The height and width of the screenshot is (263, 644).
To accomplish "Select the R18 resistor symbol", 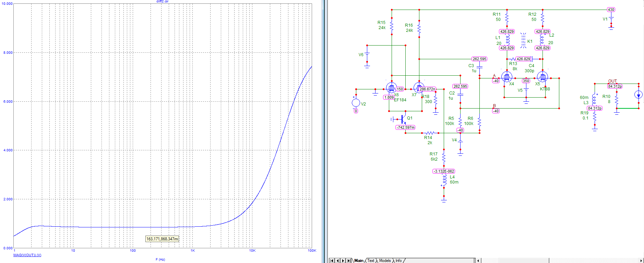I will pyautogui.click(x=436, y=100).
